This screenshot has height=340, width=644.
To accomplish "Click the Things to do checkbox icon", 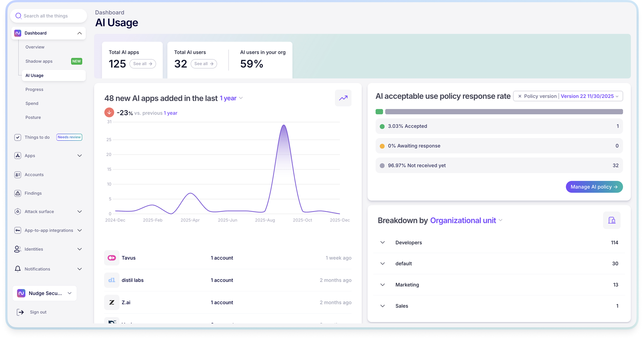I will (17, 137).
